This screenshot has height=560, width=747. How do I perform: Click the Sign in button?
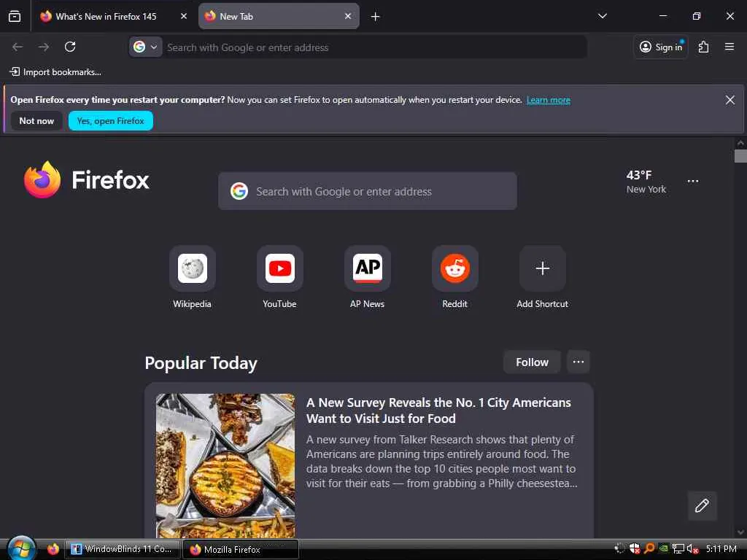[x=661, y=47]
